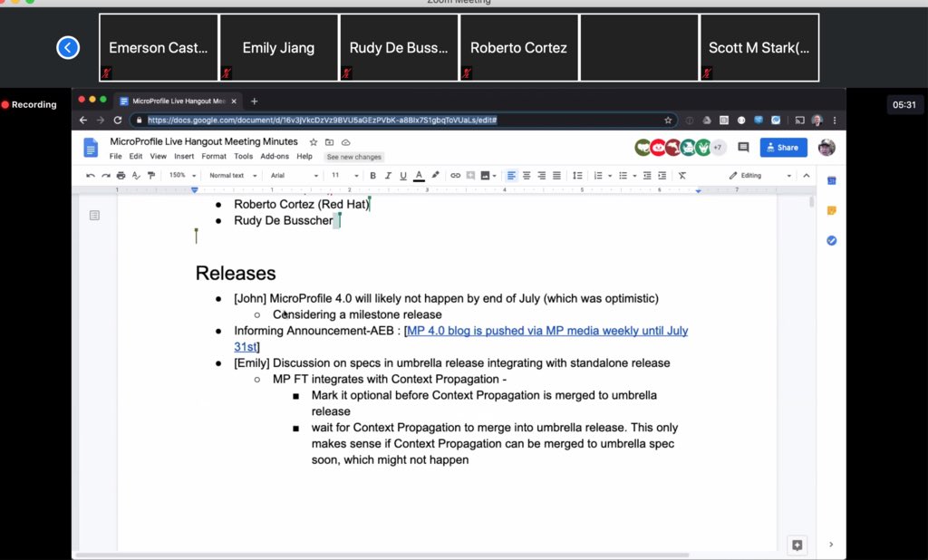The height and width of the screenshot is (560, 928).
Task: Click the See new changes button
Action: [354, 157]
